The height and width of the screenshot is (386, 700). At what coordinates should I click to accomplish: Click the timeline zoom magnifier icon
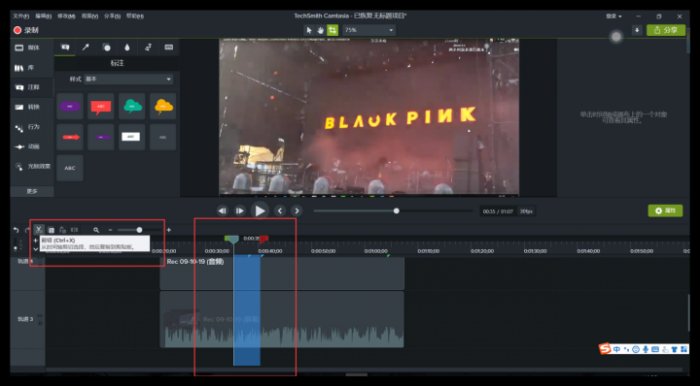point(96,230)
